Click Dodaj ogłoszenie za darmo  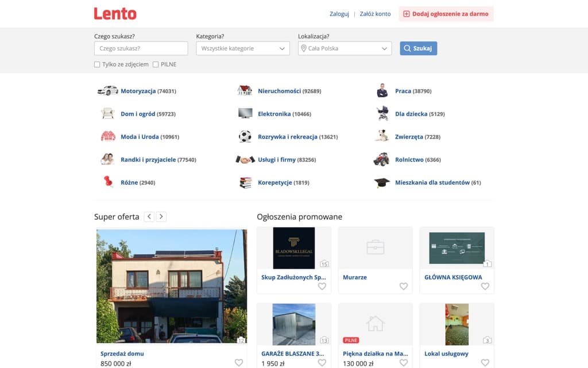pyautogui.click(x=446, y=13)
